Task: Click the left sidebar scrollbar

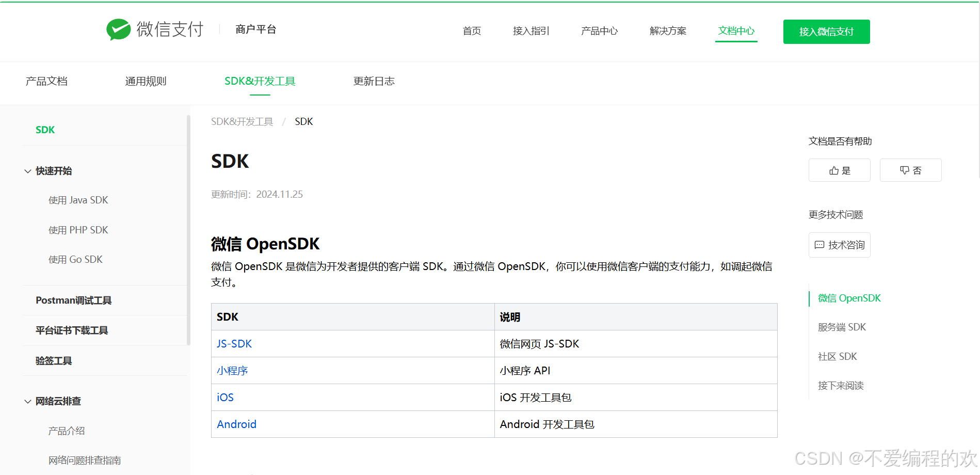Action: (x=188, y=230)
